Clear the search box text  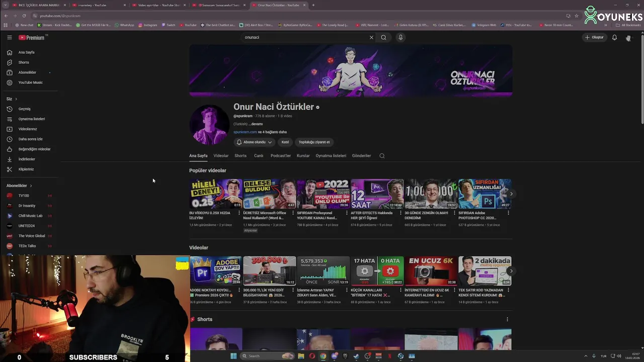coord(371,37)
